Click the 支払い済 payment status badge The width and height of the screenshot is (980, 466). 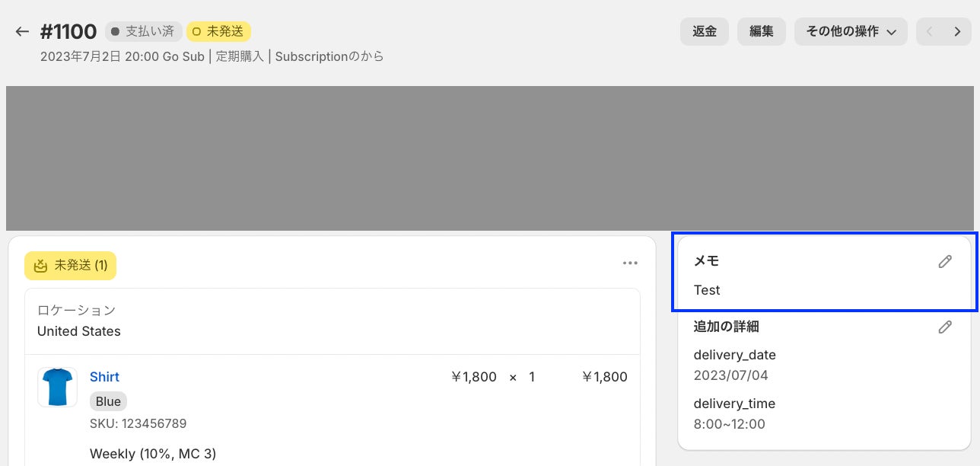pos(142,32)
